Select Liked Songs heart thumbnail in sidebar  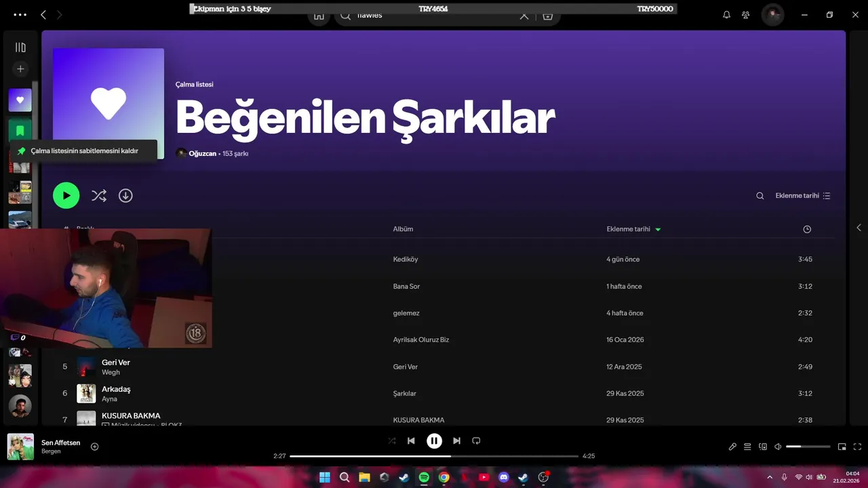point(20,100)
